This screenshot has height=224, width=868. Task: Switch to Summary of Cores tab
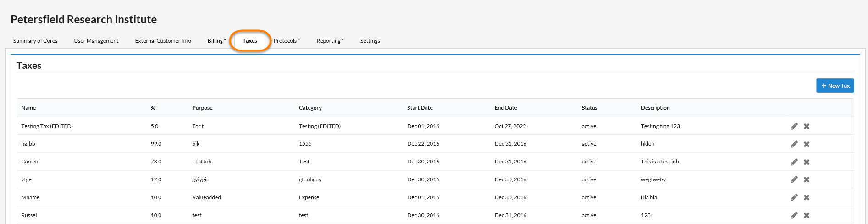click(35, 41)
